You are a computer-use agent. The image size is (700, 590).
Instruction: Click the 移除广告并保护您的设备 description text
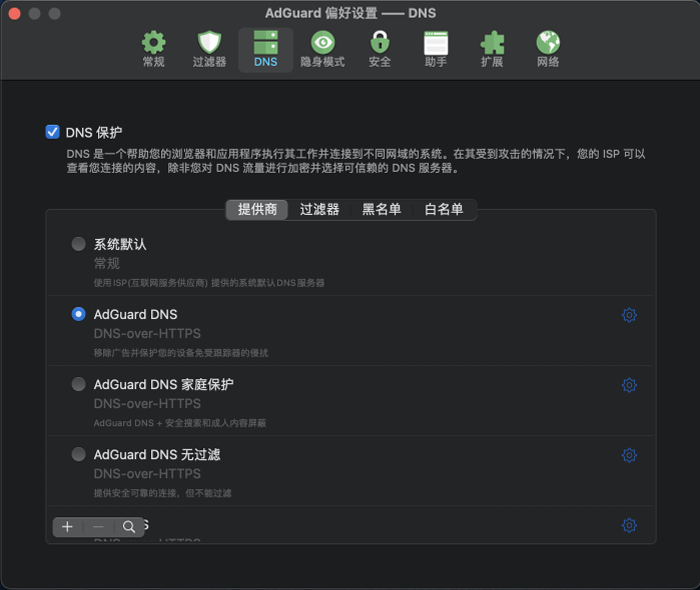(x=181, y=353)
